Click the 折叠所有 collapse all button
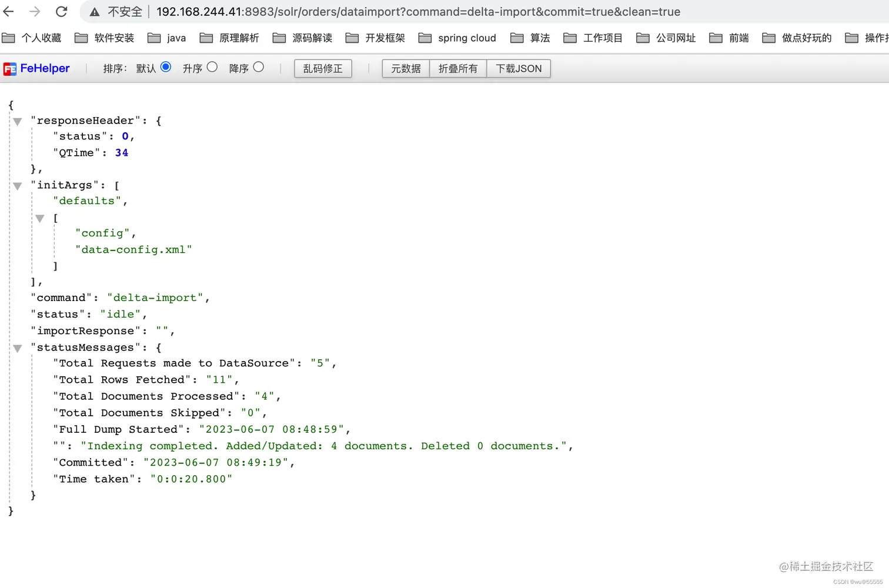 [458, 69]
